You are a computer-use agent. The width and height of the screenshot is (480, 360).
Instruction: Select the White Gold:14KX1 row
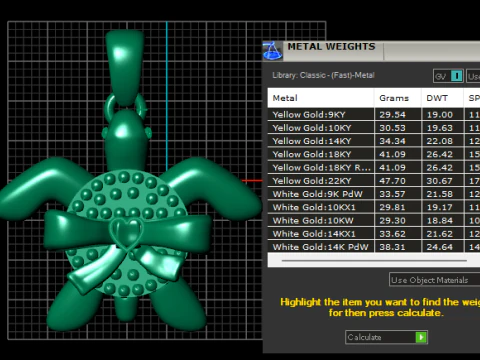[x=374, y=234]
